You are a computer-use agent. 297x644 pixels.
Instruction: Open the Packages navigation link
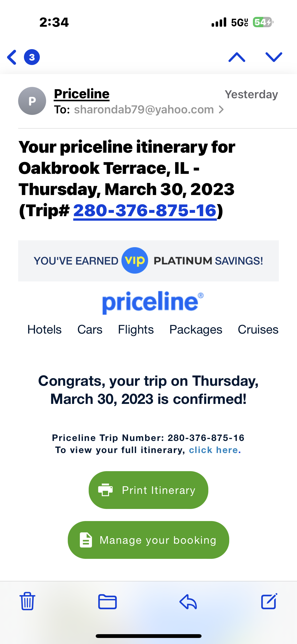tap(196, 330)
